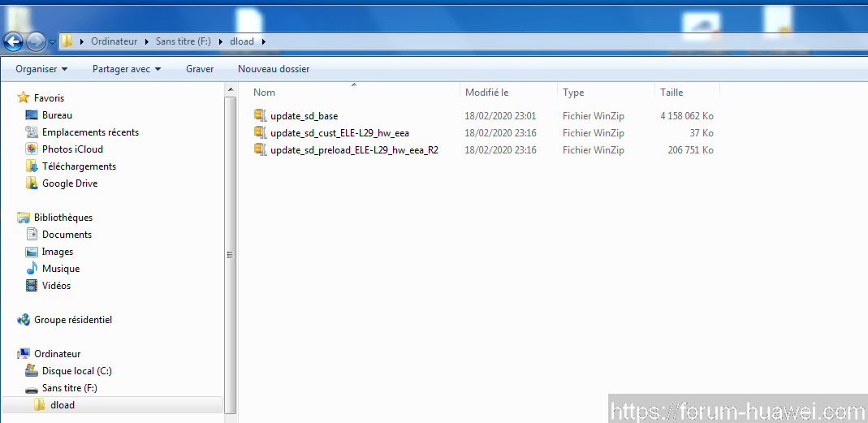Select Disque local (C:) in tree
The image size is (868, 423).
tap(76, 371)
